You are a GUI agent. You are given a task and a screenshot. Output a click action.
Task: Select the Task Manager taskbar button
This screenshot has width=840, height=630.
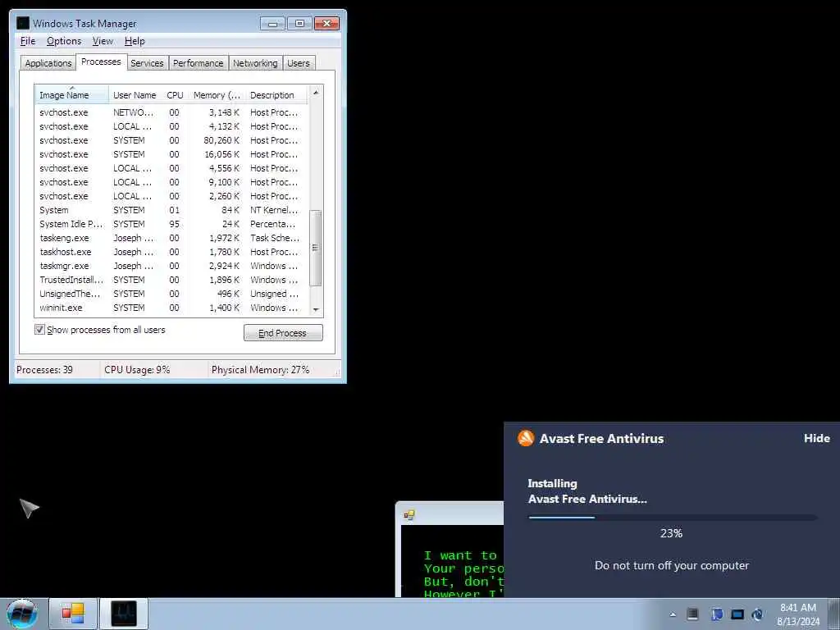pos(124,614)
